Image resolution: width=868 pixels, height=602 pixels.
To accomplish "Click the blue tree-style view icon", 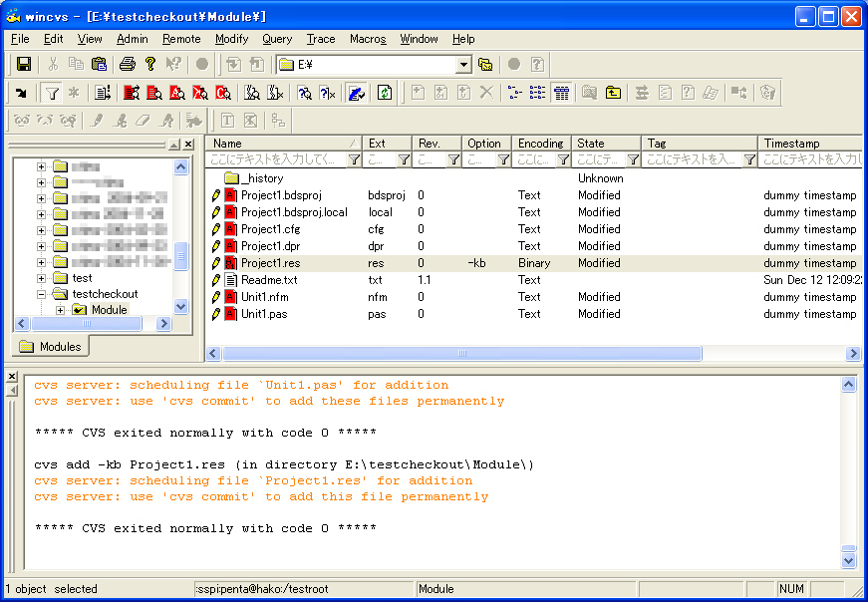I will [x=515, y=93].
